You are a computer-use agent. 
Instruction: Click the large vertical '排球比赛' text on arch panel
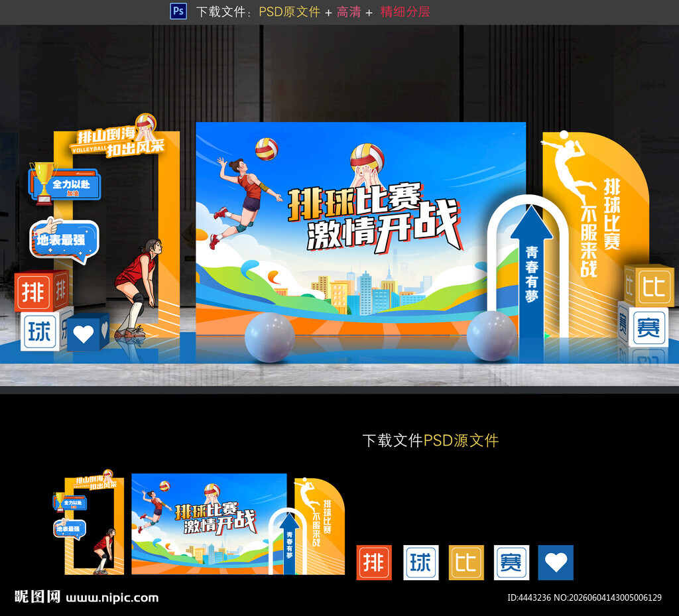612,214
